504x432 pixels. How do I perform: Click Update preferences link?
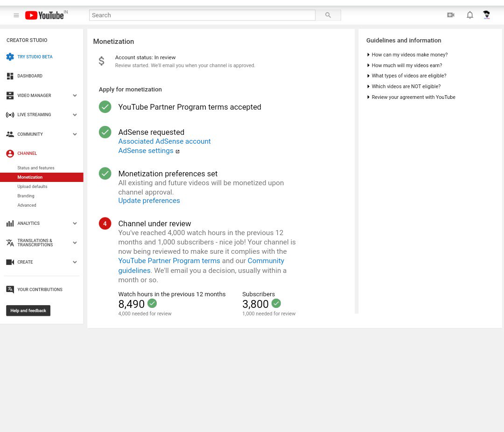[149, 201]
